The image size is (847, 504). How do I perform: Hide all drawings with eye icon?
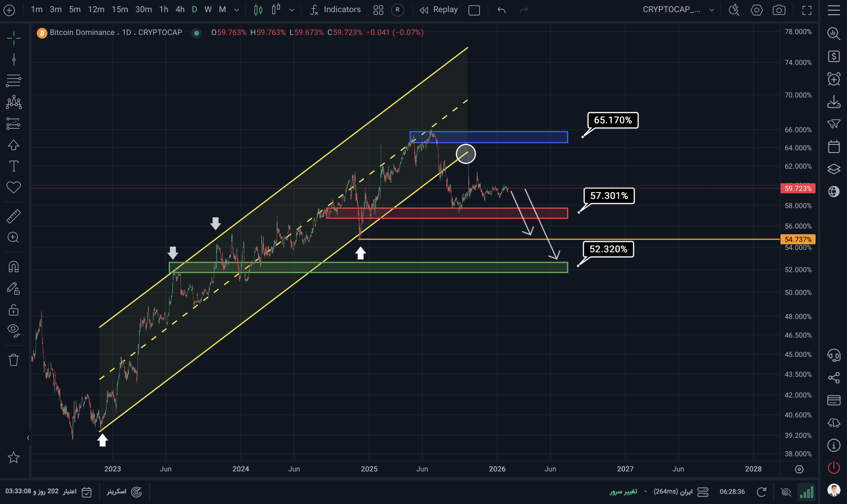(x=14, y=331)
